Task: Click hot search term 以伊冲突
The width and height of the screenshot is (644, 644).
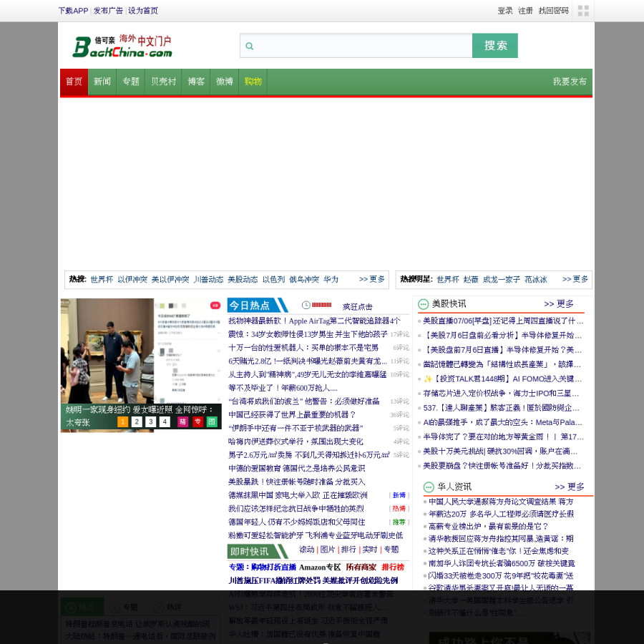Action: (132, 280)
